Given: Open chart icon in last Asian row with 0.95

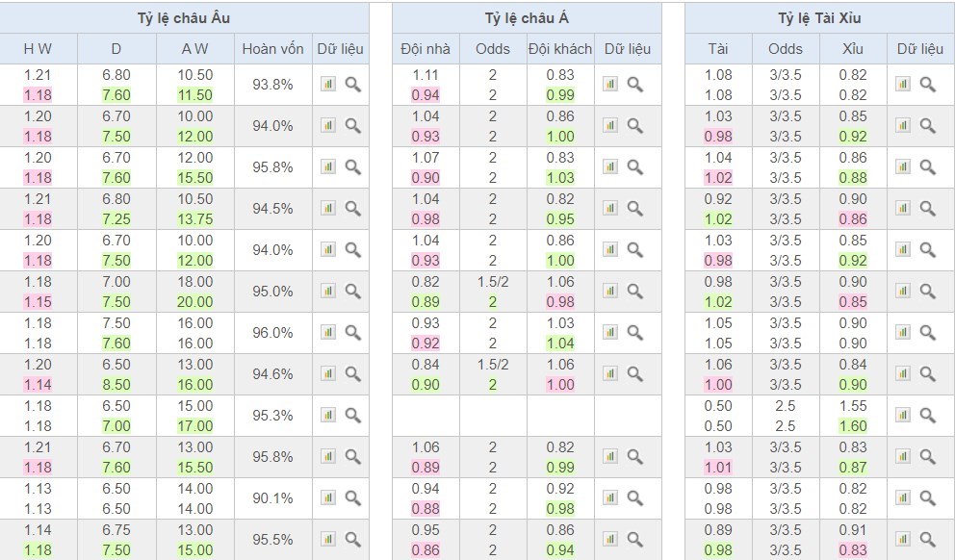Looking at the screenshot, I should (x=610, y=540).
